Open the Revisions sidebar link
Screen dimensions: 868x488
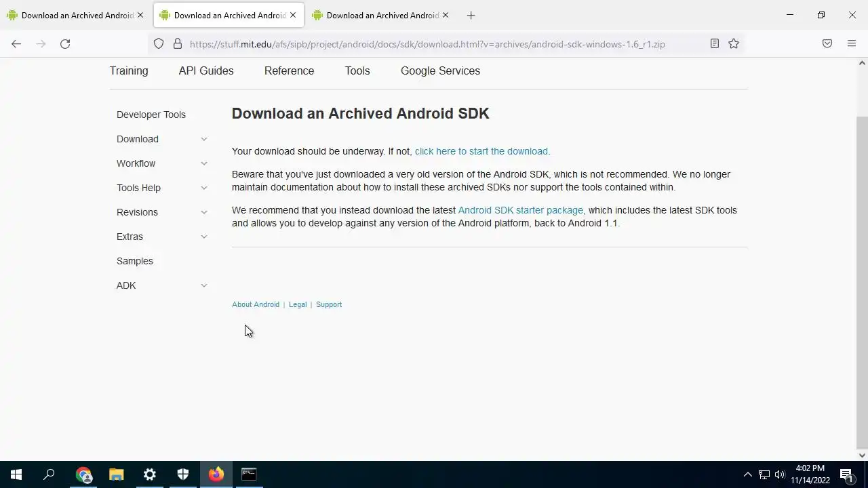pyautogui.click(x=137, y=212)
